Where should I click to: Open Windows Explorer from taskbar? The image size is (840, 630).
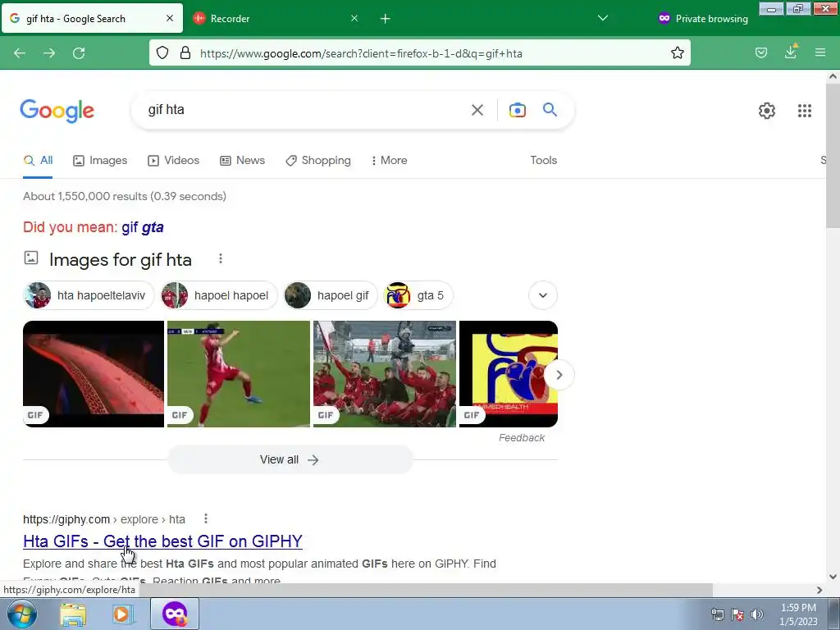[73, 614]
